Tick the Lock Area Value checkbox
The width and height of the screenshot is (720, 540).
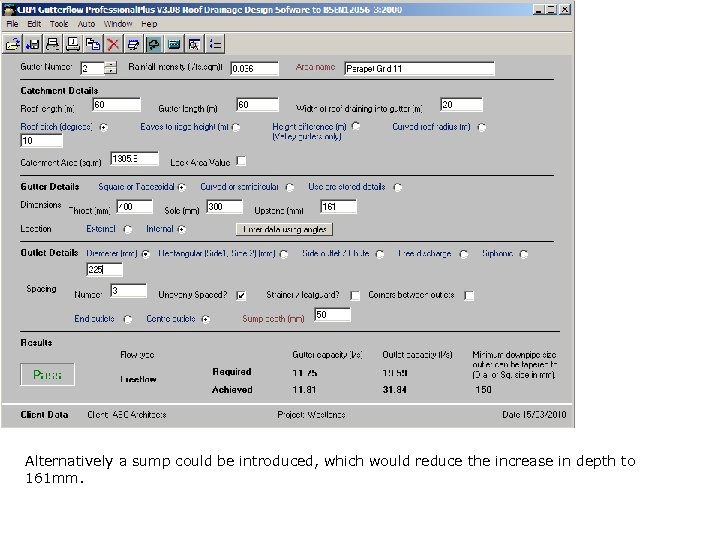click(x=241, y=161)
